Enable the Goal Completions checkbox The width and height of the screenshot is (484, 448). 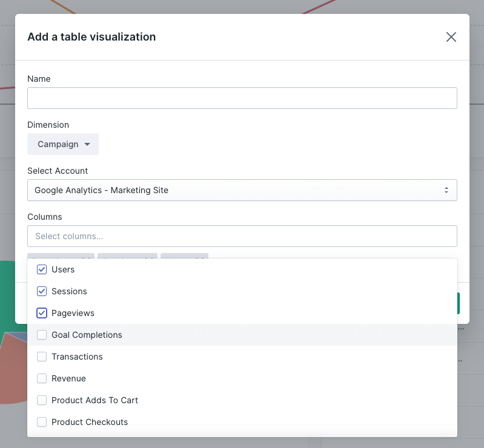tap(42, 335)
